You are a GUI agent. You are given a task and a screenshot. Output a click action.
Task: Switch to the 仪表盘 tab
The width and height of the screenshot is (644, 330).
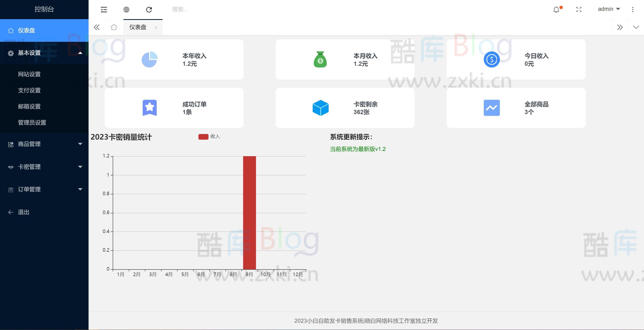(x=137, y=27)
